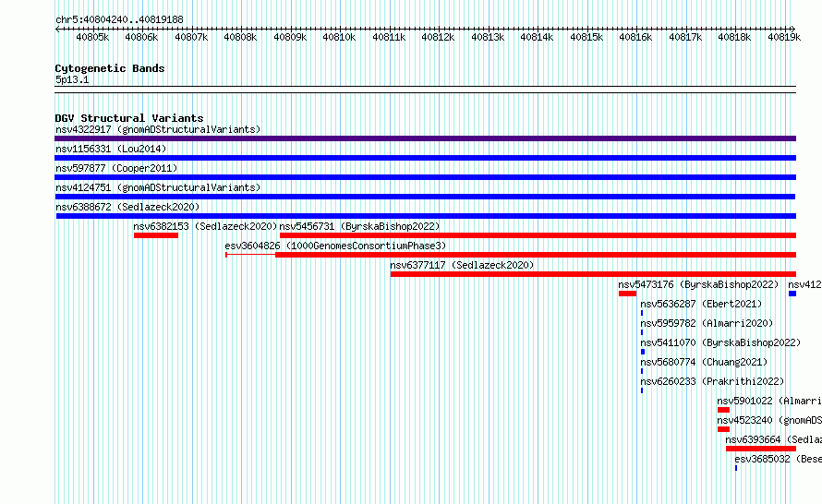Open nsv6260233 (Prakrithi2022) label
Viewport: 822px width, 504px height.
712,381
